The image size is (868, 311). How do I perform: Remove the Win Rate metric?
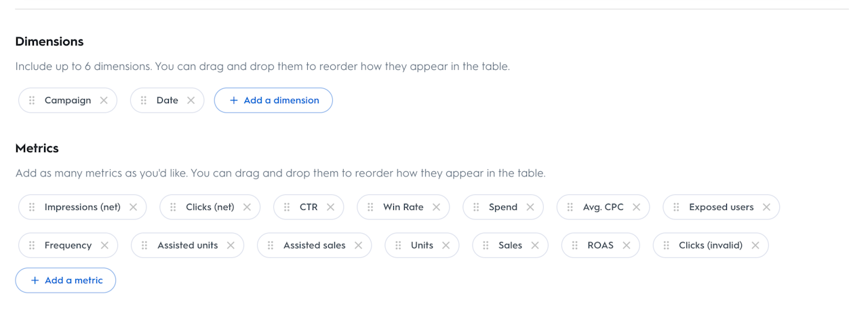[436, 207]
